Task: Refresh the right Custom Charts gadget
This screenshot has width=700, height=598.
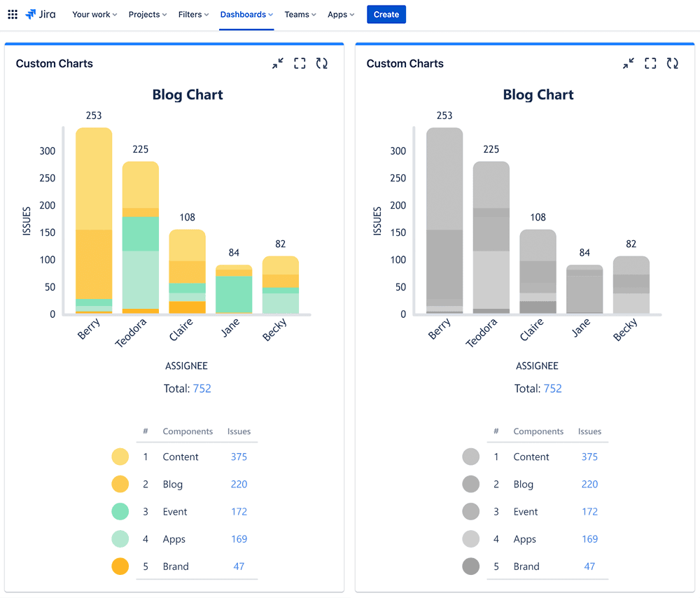Action: tap(673, 64)
